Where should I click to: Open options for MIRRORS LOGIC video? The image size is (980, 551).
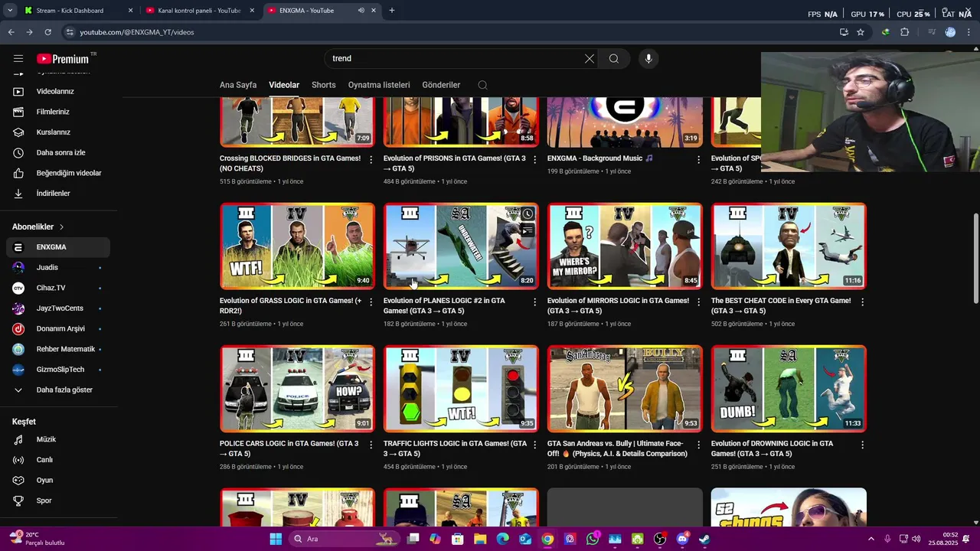pyautogui.click(x=699, y=302)
